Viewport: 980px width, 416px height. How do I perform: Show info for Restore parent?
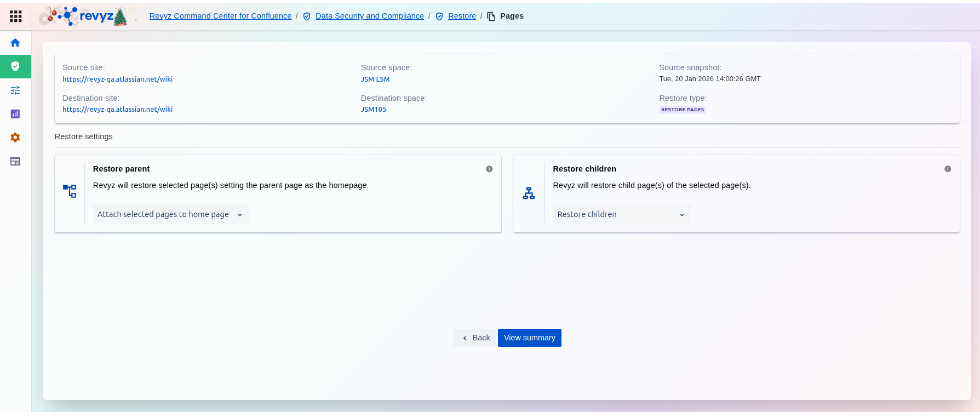489,169
